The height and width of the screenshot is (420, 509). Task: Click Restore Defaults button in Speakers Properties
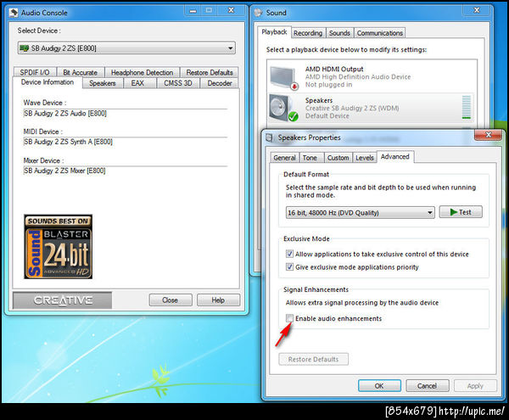point(314,359)
